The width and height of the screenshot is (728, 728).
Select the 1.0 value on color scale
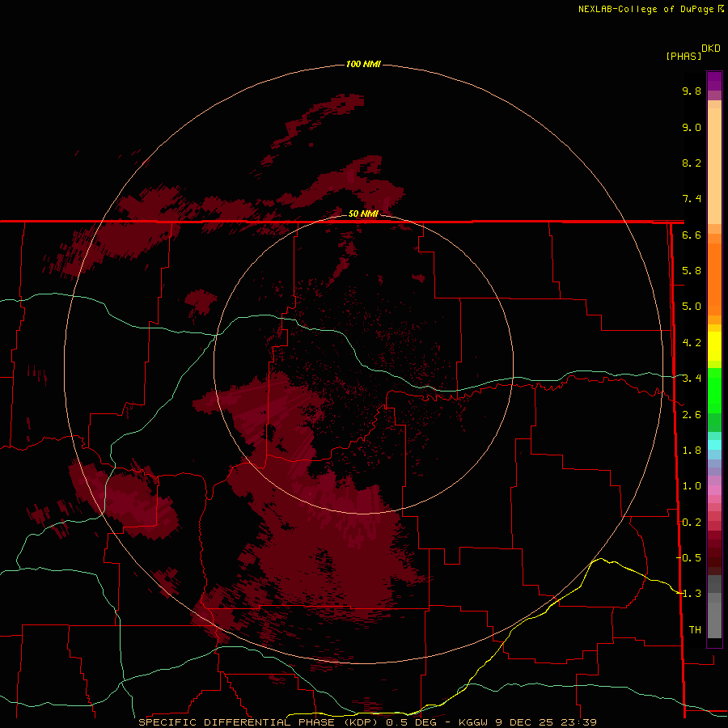click(692, 486)
